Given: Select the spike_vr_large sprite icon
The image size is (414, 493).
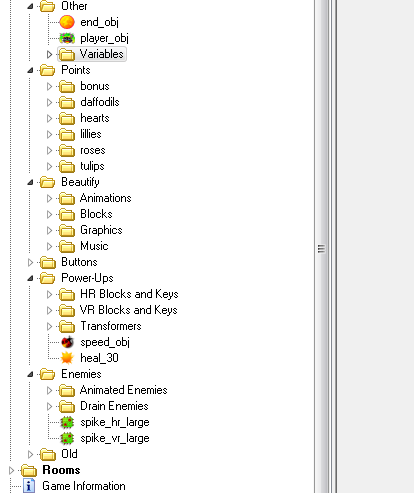Looking at the screenshot, I should (67, 438).
